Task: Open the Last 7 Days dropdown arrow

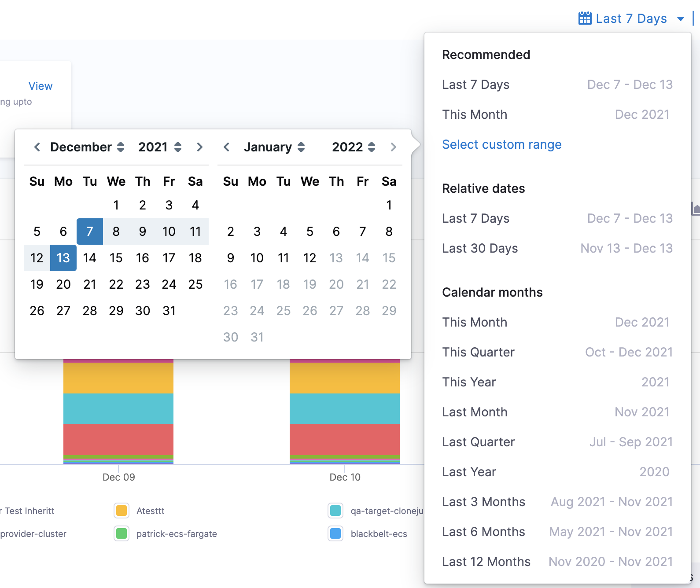Action: point(681,18)
